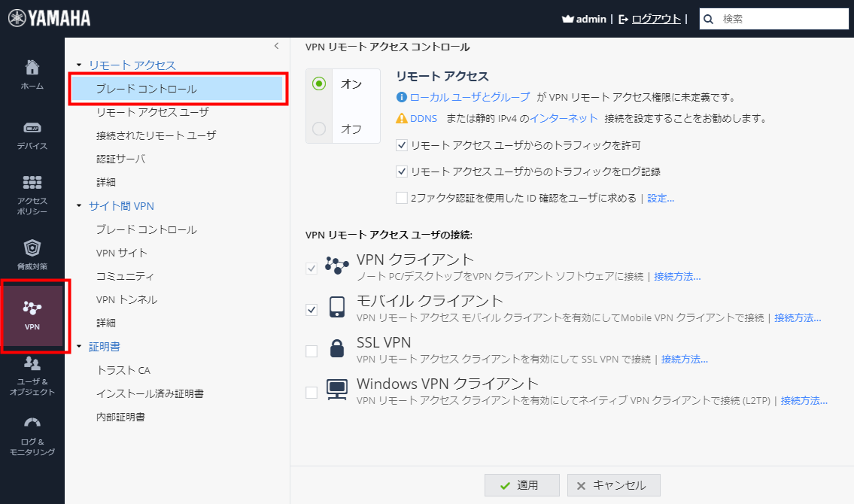The height and width of the screenshot is (504, 854).
Task: Apply changes with the 適用 button
Action: click(x=521, y=484)
